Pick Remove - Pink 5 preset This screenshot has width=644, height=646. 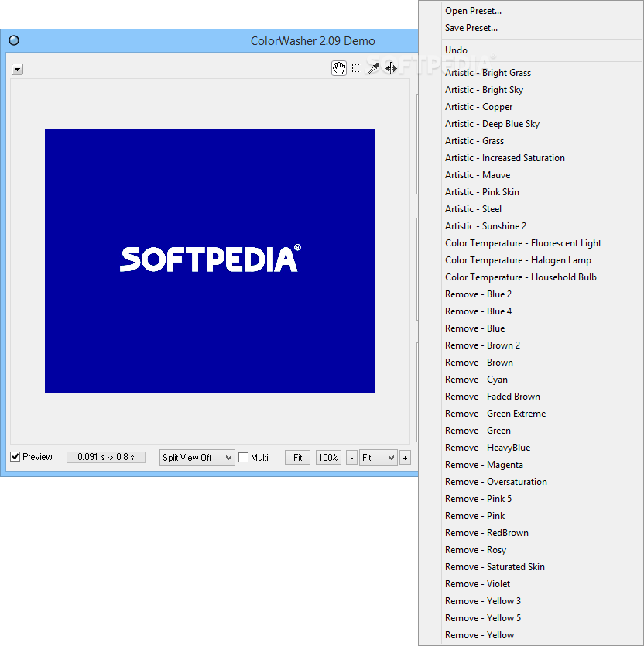click(x=530, y=499)
